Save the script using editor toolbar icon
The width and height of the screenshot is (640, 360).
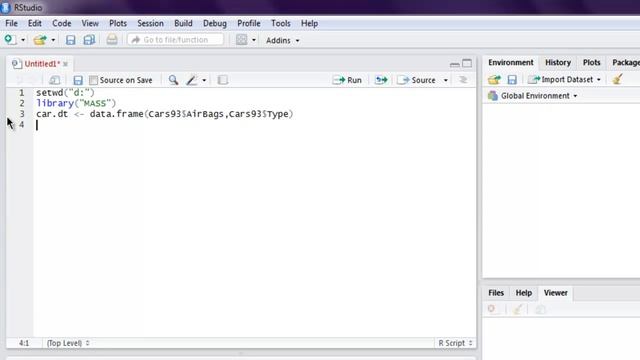click(x=78, y=80)
